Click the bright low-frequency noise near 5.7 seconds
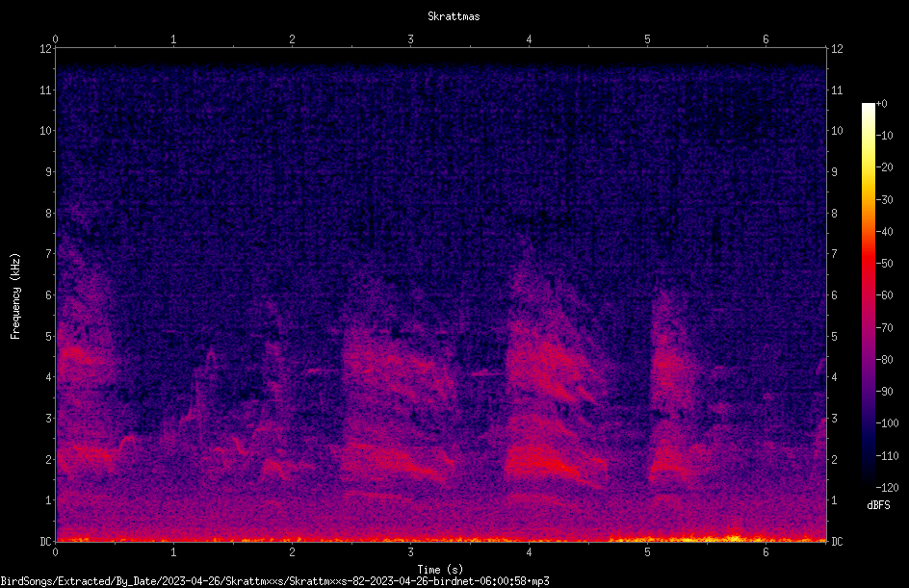 (x=734, y=538)
